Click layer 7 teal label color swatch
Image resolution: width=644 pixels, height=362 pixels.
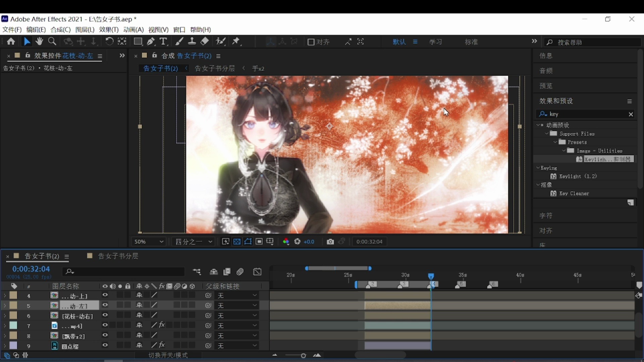(13, 325)
